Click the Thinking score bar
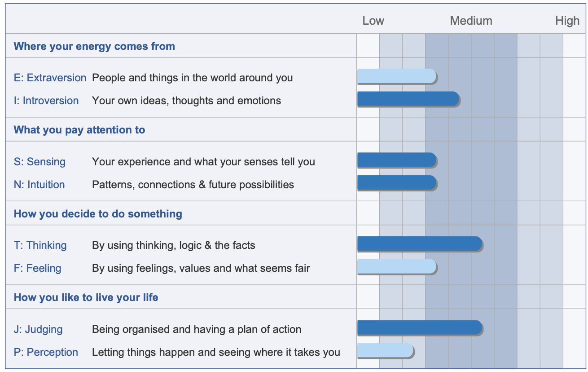The width and height of the screenshot is (588, 372). coord(419,244)
